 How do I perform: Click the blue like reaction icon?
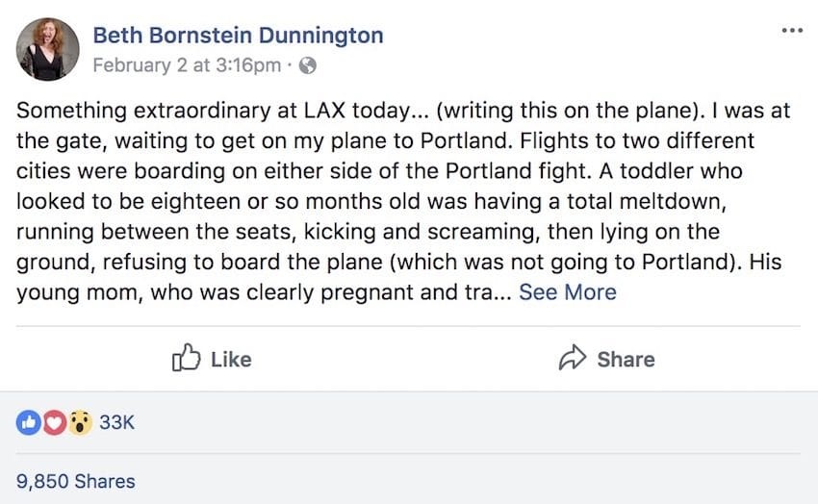[28, 421]
